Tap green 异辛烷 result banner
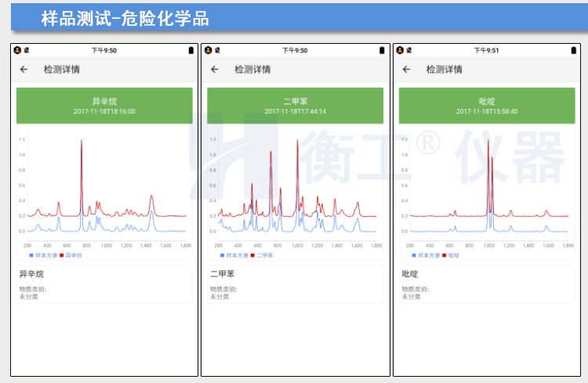588x383 pixels. 103,106
